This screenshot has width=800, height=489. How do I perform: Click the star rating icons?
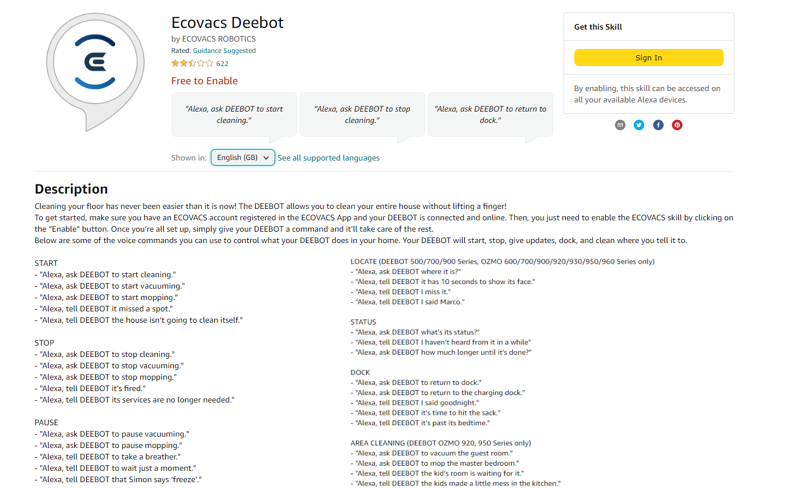(x=192, y=63)
